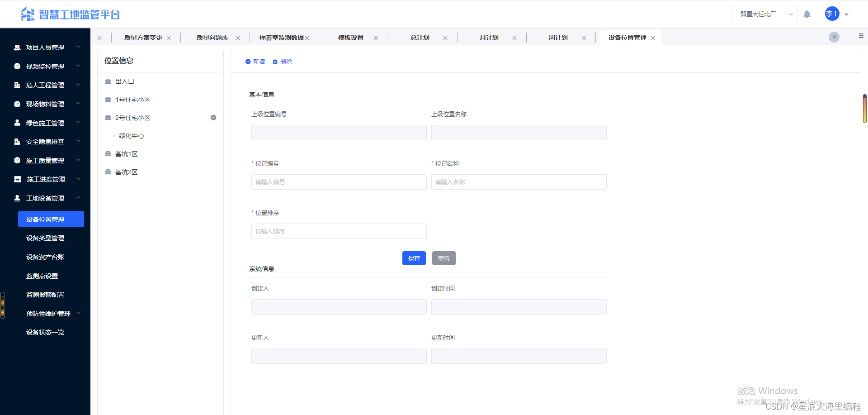
Task: Click the 智慧工地监管平台 logo
Action: (x=70, y=14)
